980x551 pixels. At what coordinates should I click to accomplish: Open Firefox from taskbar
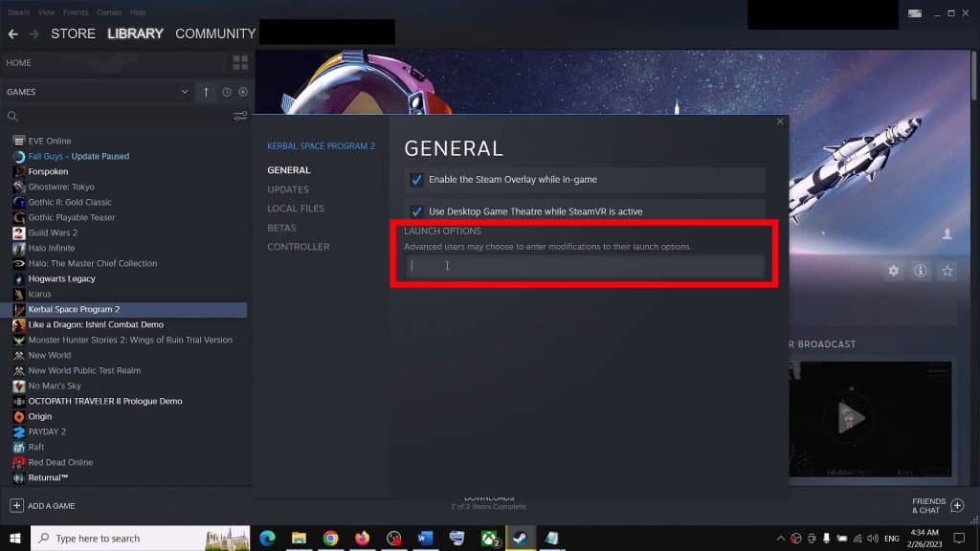coord(362,538)
